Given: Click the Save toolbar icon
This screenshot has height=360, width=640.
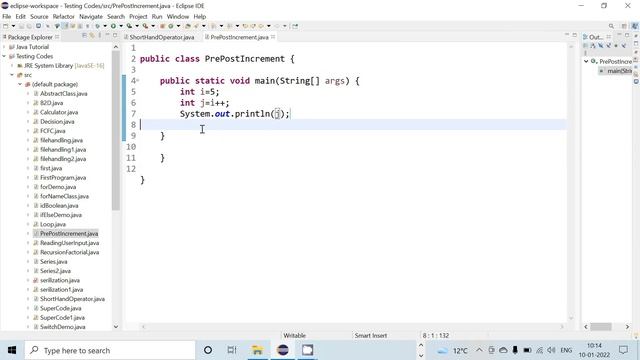Looking at the screenshot, I should click(21, 26).
